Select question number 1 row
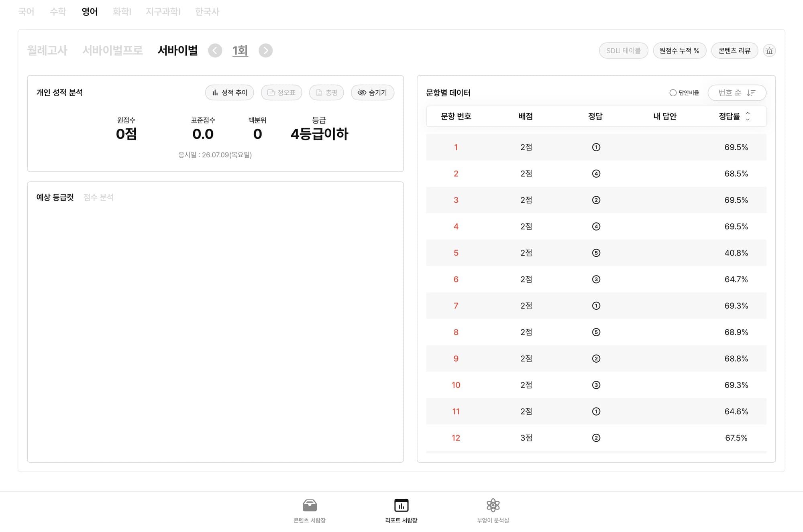The width and height of the screenshot is (803, 532). (x=596, y=147)
